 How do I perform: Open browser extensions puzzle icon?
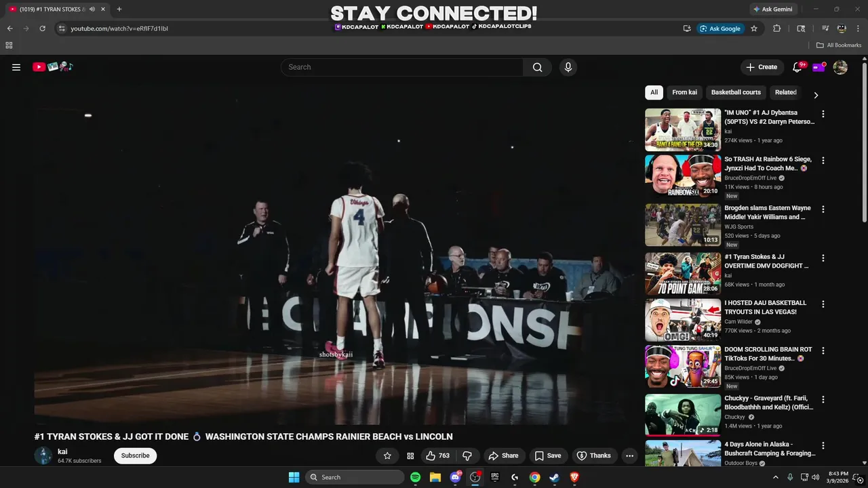point(777,28)
